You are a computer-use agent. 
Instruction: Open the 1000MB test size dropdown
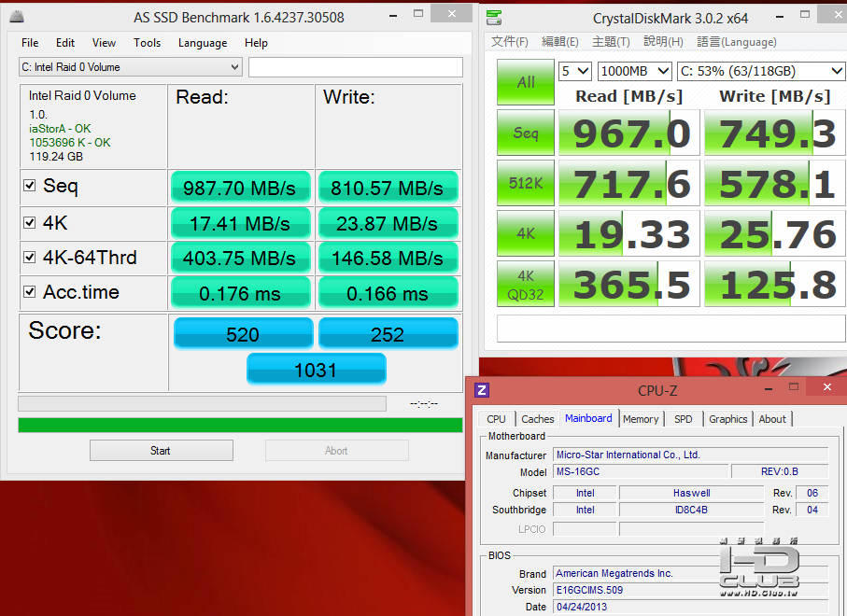coord(634,71)
